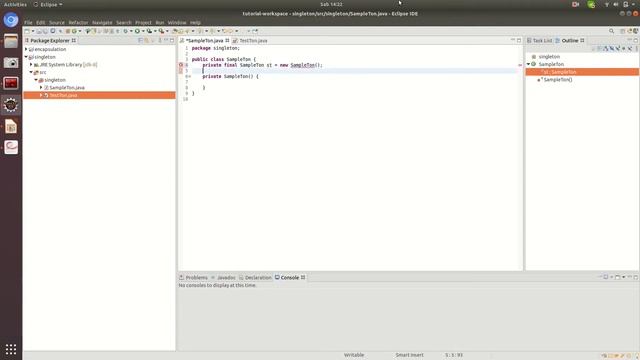Switch to the Task List tab

click(539, 40)
